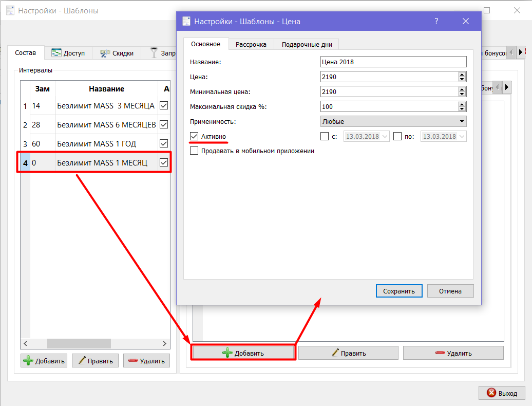Click the main tab bar scroll-left arrow
The width and height of the screenshot is (532, 406).
tap(511, 52)
